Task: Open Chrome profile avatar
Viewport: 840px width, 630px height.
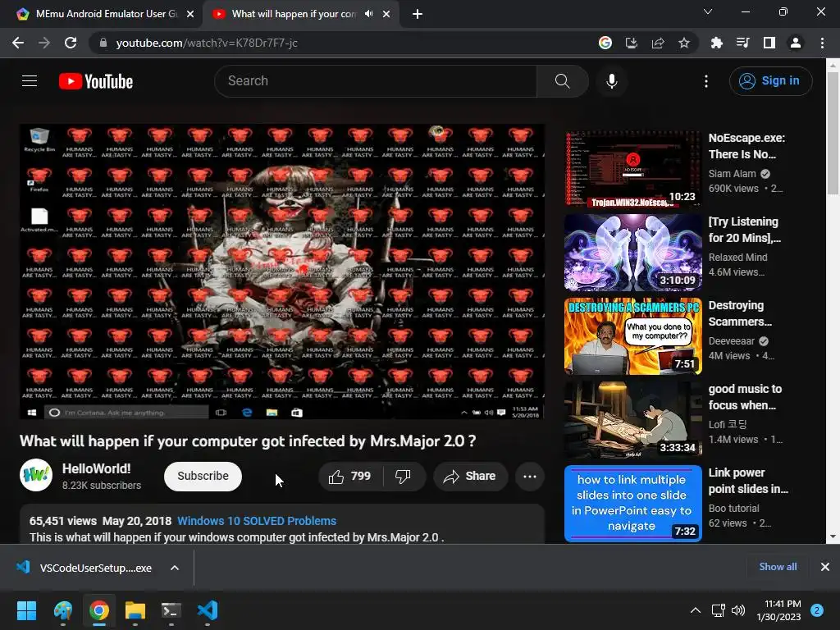Action: click(796, 43)
